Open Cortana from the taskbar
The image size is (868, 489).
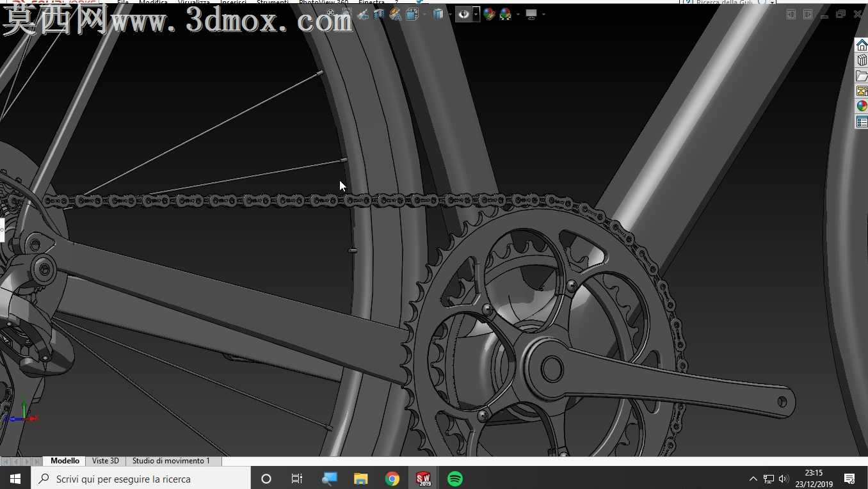pyautogui.click(x=266, y=479)
